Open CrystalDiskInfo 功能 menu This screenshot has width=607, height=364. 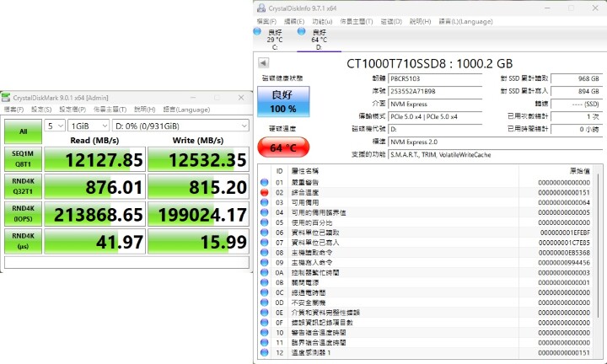321,21
